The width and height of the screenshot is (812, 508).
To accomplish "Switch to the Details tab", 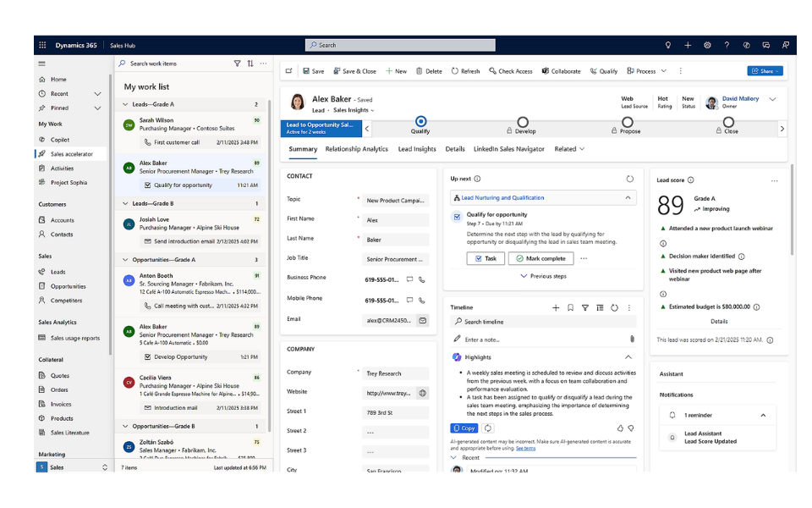I will coord(455,149).
